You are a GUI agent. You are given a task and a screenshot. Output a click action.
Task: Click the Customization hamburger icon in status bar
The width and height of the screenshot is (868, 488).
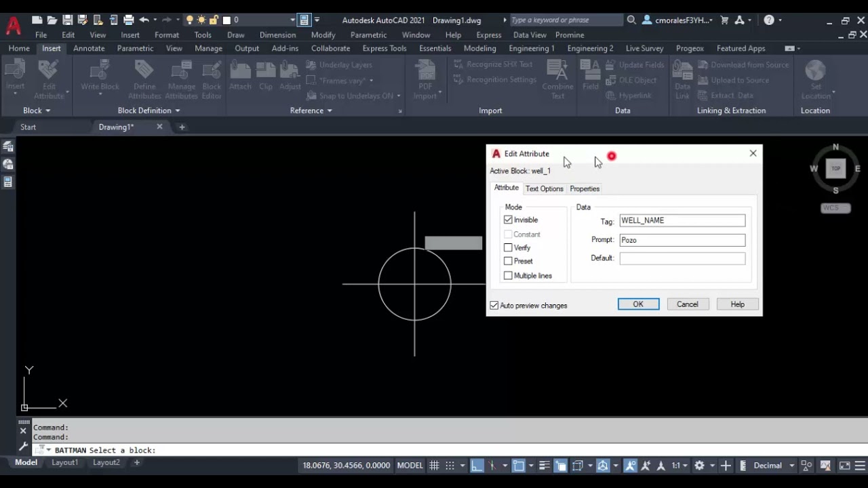click(x=859, y=466)
